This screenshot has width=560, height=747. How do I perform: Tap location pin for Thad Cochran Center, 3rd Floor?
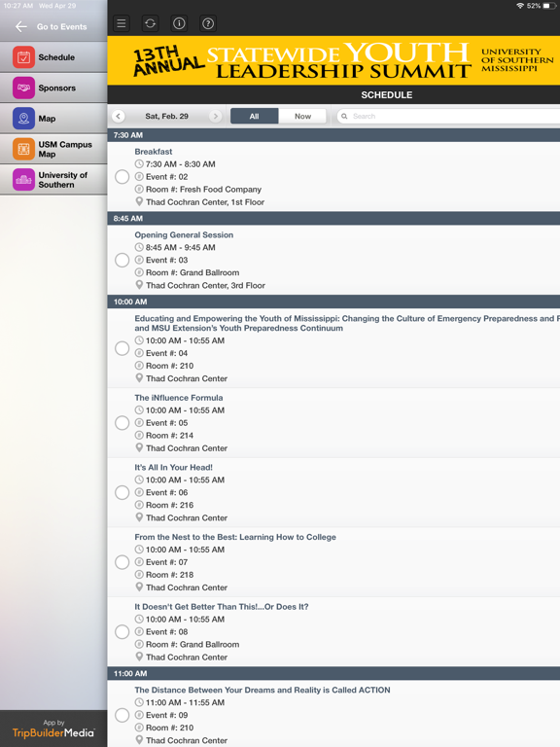[x=139, y=285]
